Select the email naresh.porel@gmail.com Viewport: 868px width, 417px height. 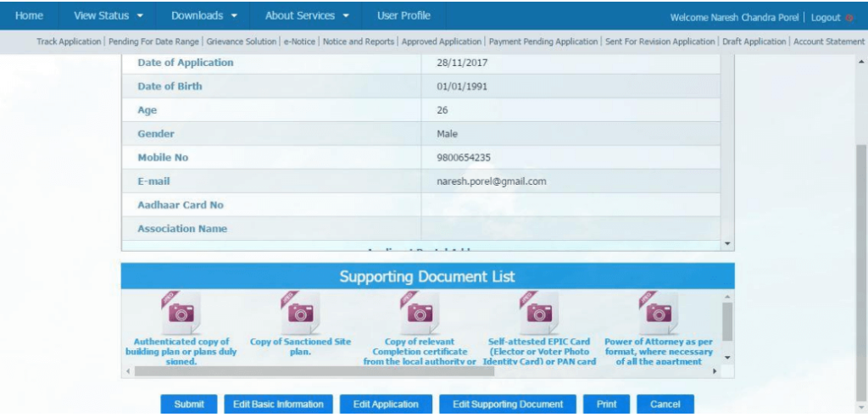coord(491,181)
